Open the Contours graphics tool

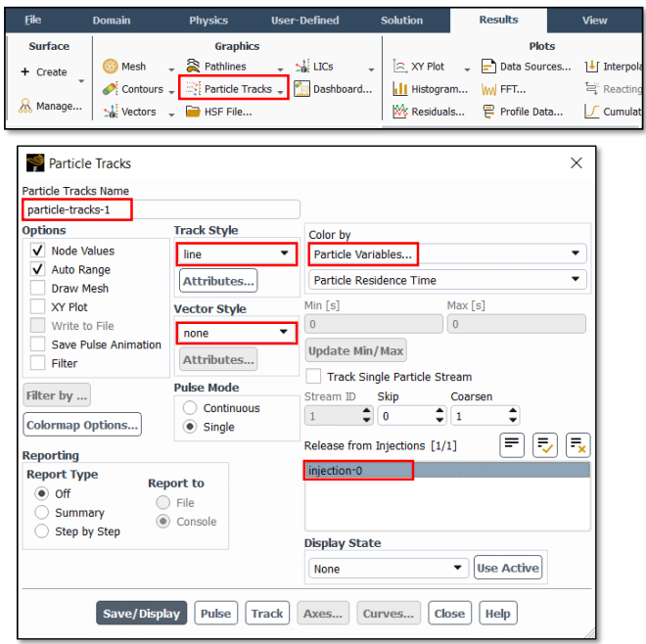pos(133,89)
